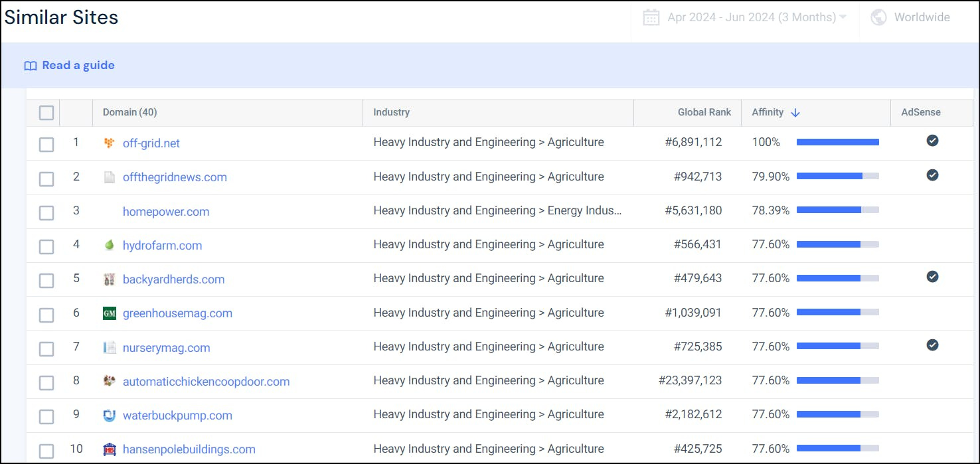Screen dimensions: 980x464
Task: Click global rank #23,397,123
Action: click(x=690, y=380)
